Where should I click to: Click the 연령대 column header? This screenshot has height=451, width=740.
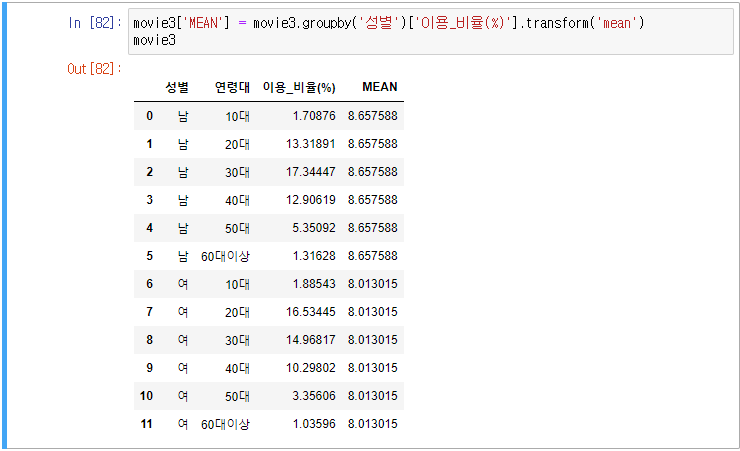(x=232, y=87)
